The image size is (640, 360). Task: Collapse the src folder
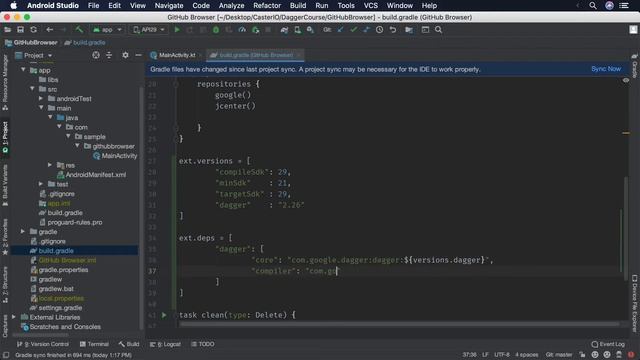pyautogui.click(x=32, y=89)
